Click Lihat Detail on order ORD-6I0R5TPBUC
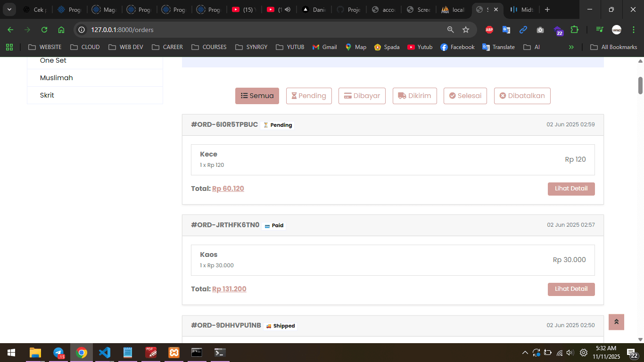 pyautogui.click(x=571, y=189)
